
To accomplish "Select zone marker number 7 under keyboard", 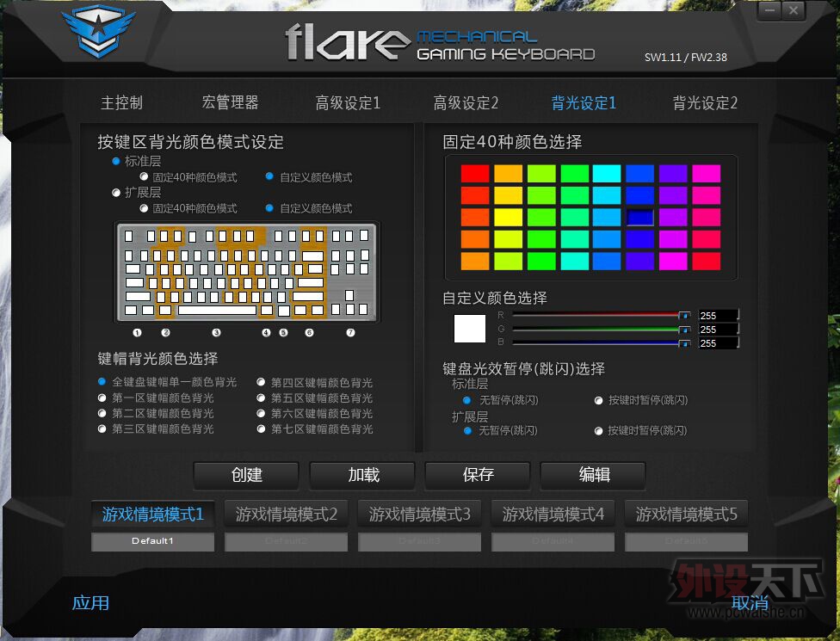I will point(350,333).
